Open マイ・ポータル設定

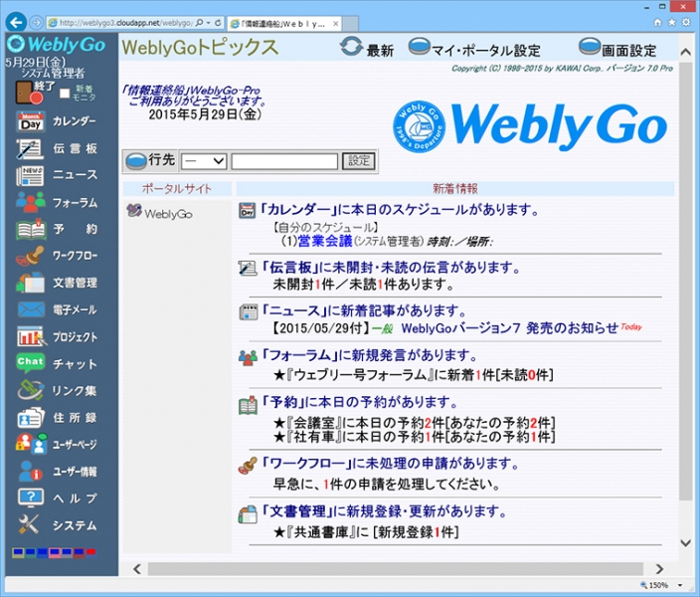click(x=474, y=48)
